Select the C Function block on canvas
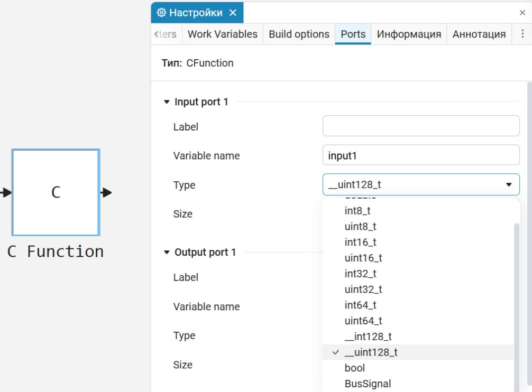This screenshot has width=532, height=392. pyautogui.click(x=56, y=192)
